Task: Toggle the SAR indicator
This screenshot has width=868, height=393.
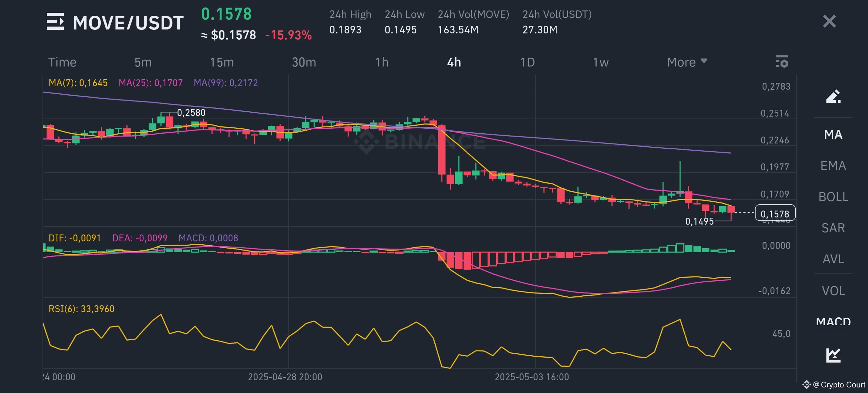Action: click(833, 228)
